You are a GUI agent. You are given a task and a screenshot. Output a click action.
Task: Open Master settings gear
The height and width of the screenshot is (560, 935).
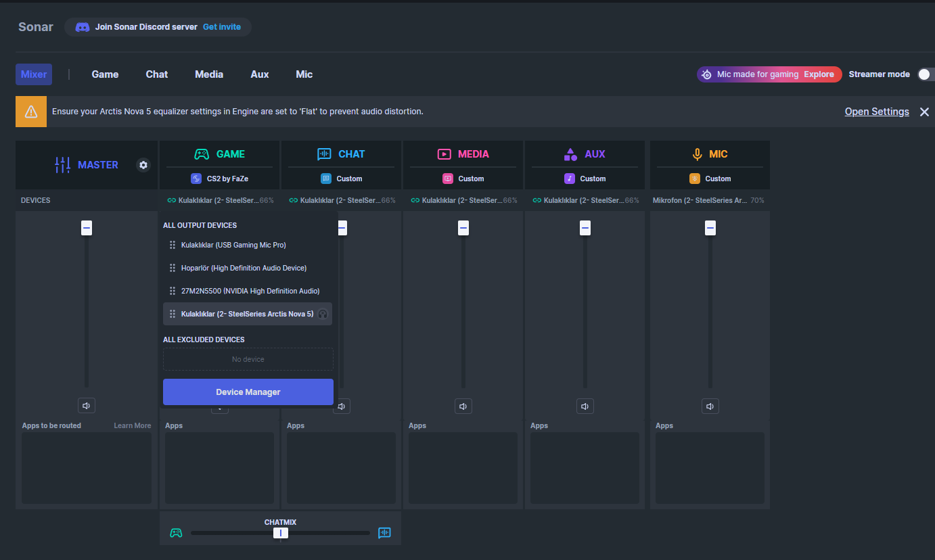143,165
